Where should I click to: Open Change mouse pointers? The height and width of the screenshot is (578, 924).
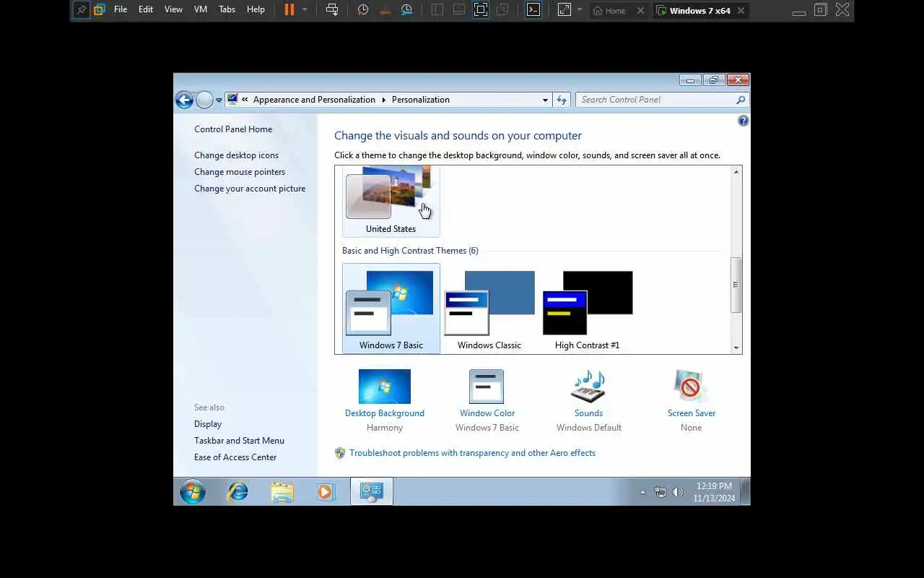coord(240,172)
